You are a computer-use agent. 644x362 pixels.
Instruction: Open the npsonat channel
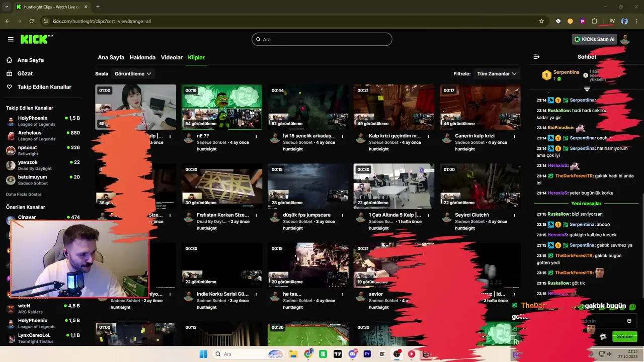(43, 150)
